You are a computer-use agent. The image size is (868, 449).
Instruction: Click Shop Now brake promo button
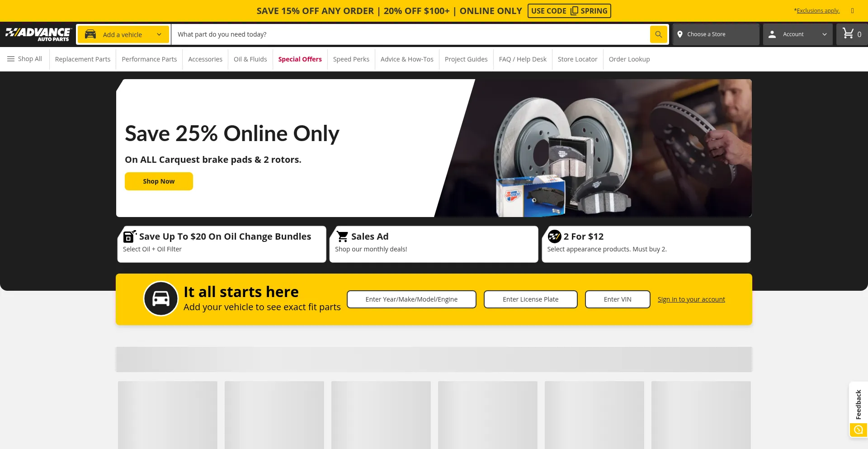159,181
